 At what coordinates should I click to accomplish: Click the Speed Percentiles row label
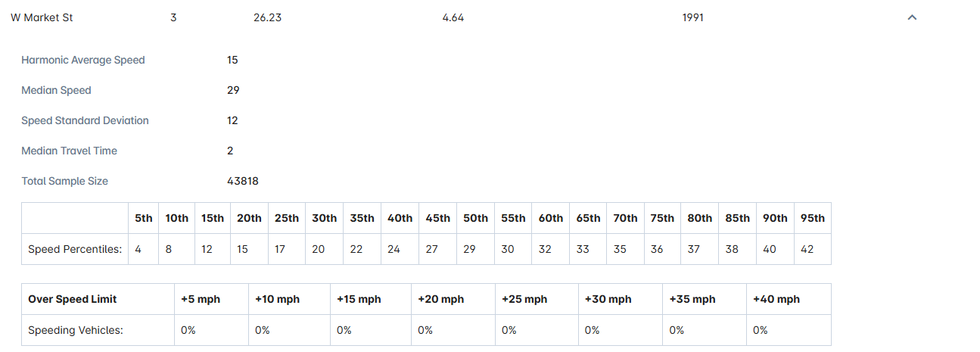[x=75, y=249]
